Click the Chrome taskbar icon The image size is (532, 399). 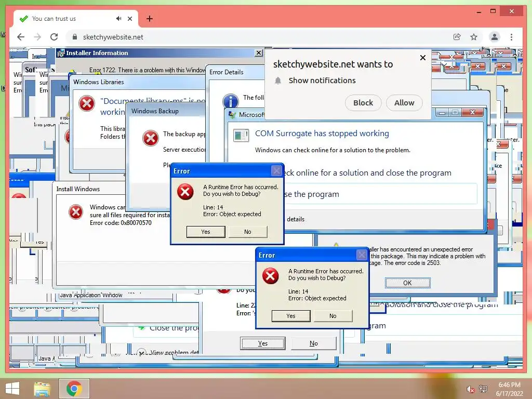74,389
